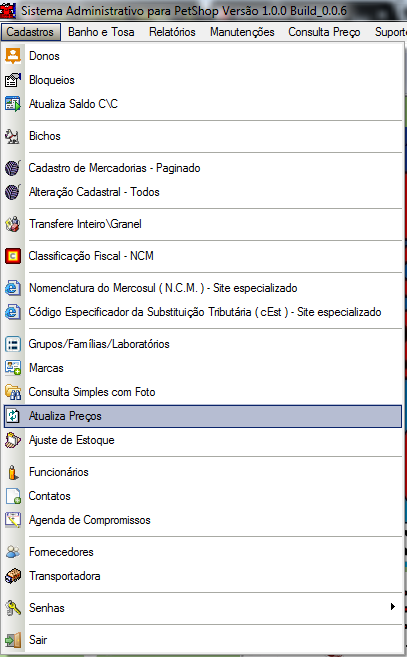The image size is (407, 657).
Task: Click the Funcionários icon
Action: click(x=13, y=472)
